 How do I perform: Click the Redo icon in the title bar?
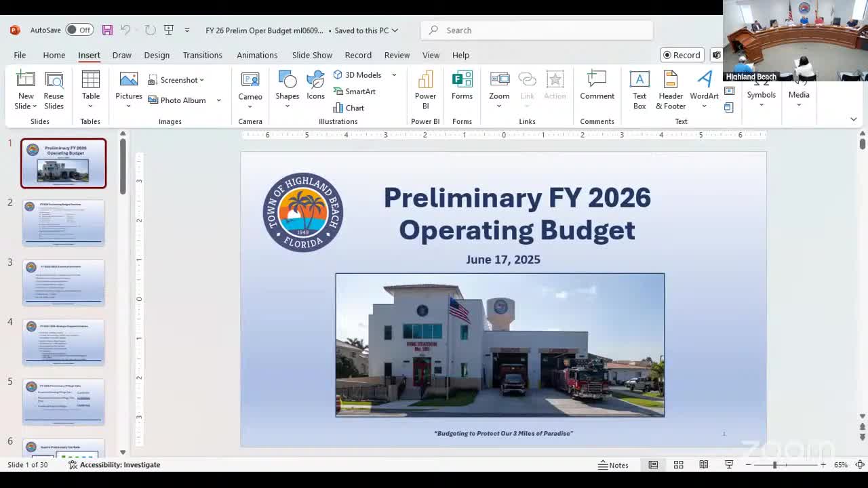tap(151, 30)
